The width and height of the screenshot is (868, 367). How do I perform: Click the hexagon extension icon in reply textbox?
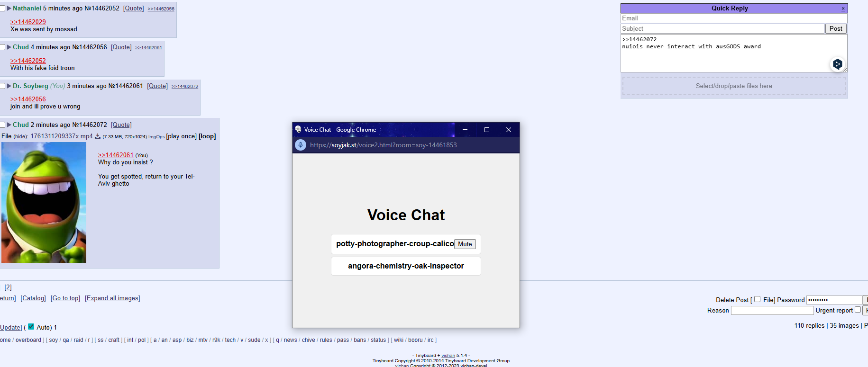tap(837, 64)
